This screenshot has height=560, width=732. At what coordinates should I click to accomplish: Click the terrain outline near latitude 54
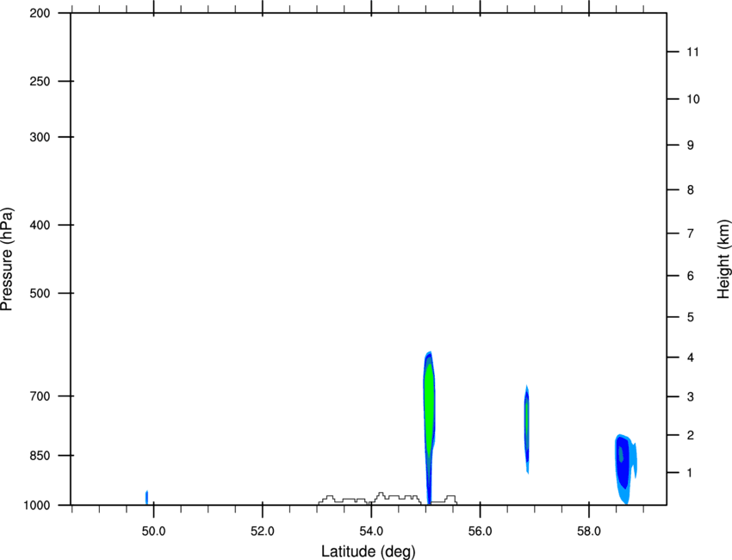click(x=388, y=497)
